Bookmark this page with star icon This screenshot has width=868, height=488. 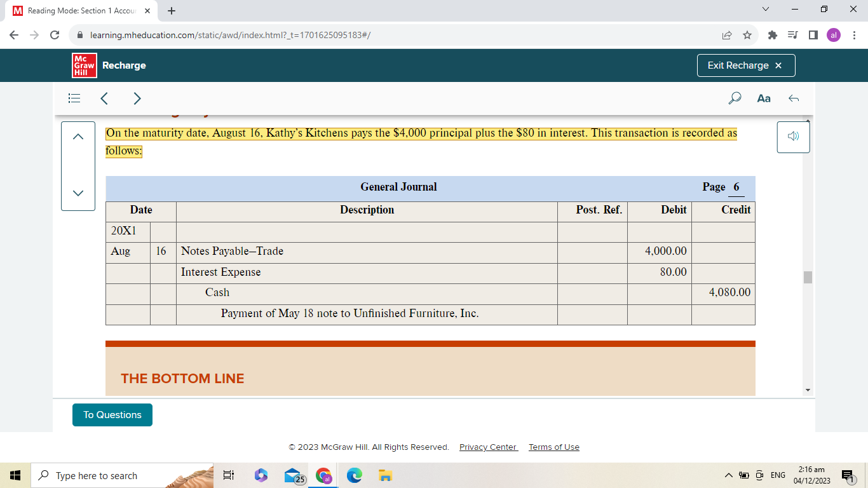pyautogui.click(x=747, y=35)
